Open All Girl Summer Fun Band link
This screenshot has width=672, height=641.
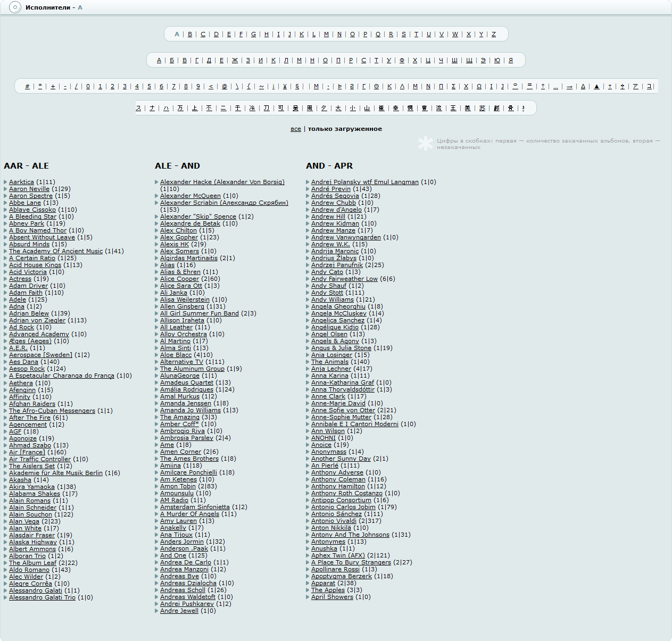click(200, 313)
